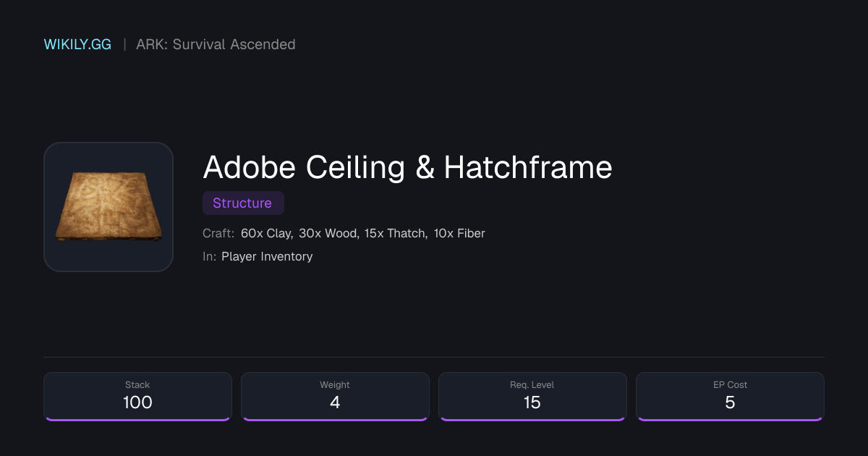This screenshot has height=456, width=868.
Task: Click the Structure category tag
Action: click(x=242, y=203)
